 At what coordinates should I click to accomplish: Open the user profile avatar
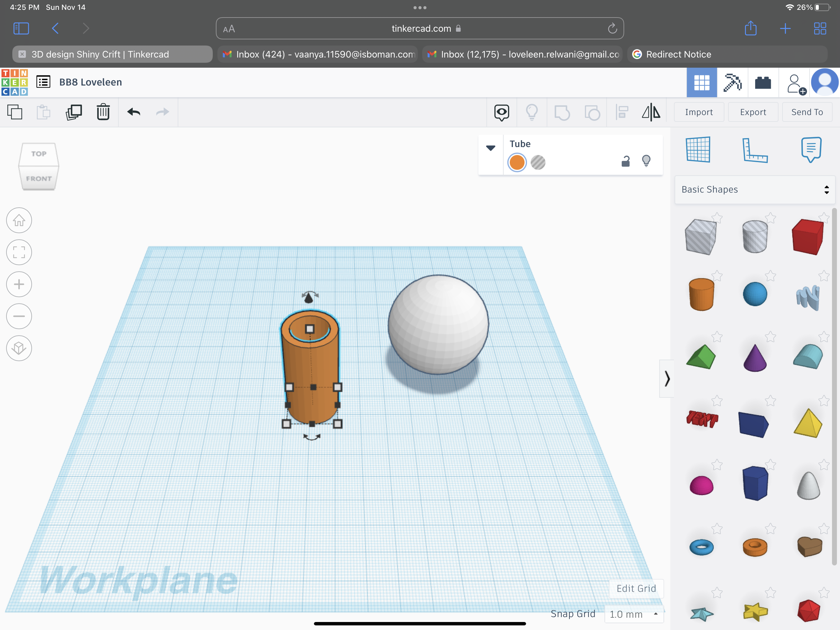coord(824,82)
